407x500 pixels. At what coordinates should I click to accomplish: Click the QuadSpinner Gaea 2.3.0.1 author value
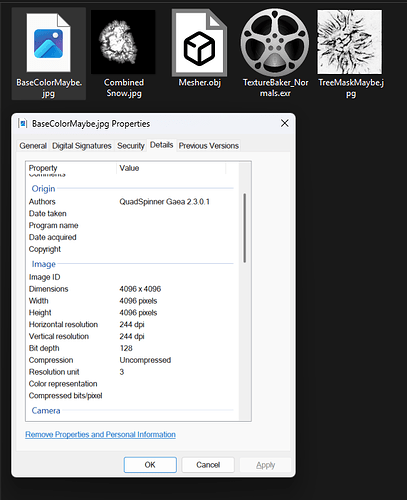pyautogui.click(x=165, y=202)
